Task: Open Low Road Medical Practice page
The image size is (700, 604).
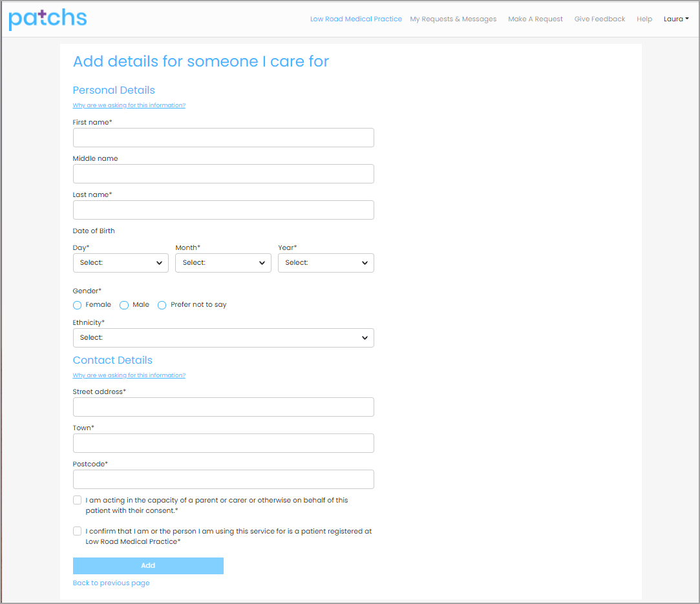Action: [356, 19]
